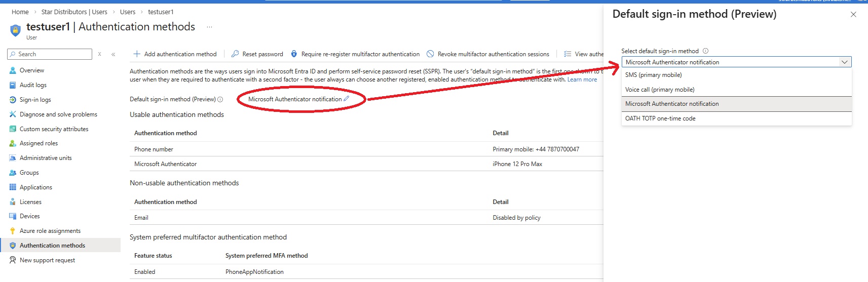Image resolution: width=868 pixels, height=282 pixels.
Task: Click Revoke multifactor authentication sessions
Action: pyautogui.click(x=493, y=54)
